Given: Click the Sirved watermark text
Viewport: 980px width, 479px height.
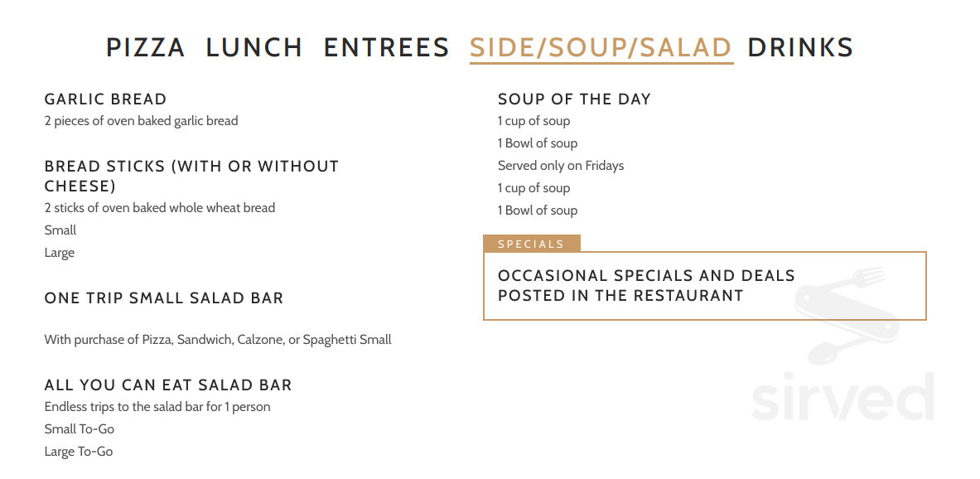Looking at the screenshot, I should tap(843, 398).
